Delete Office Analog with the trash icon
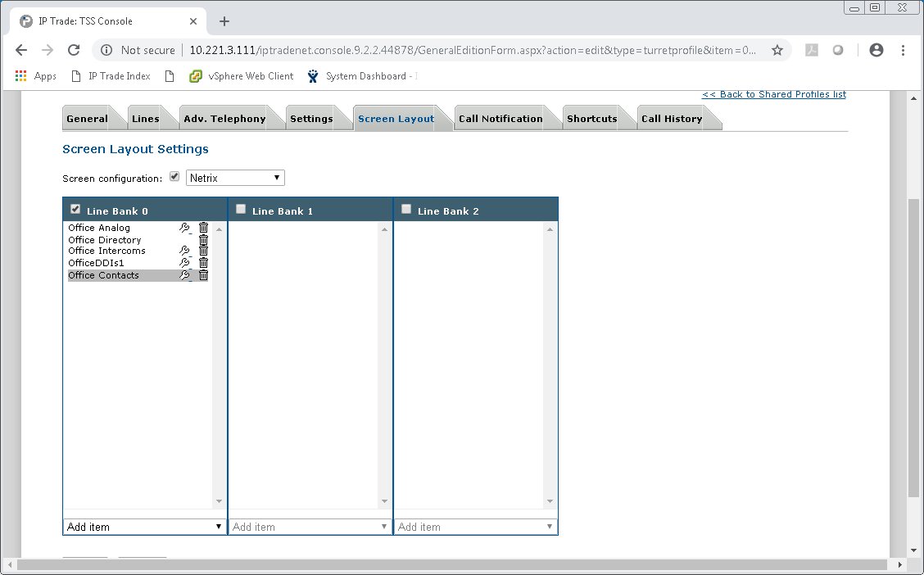The height and width of the screenshot is (575, 924). click(x=203, y=228)
